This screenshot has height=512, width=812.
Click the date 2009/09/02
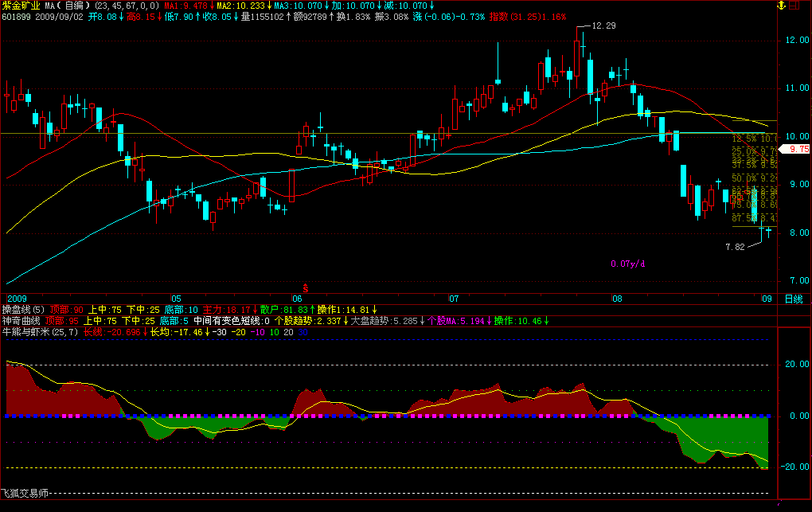pyautogui.click(x=59, y=17)
